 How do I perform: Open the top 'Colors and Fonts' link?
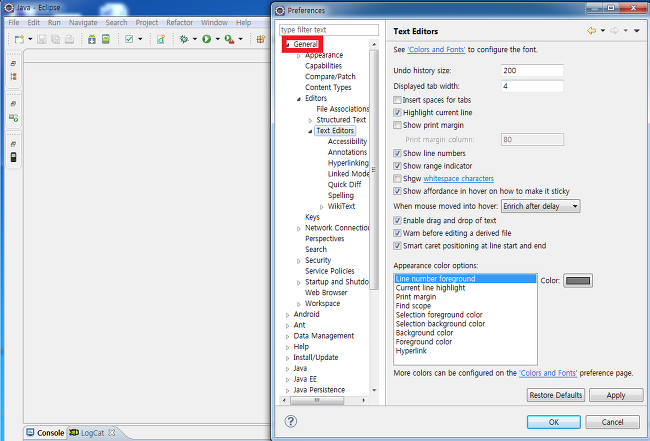(x=437, y=49)
